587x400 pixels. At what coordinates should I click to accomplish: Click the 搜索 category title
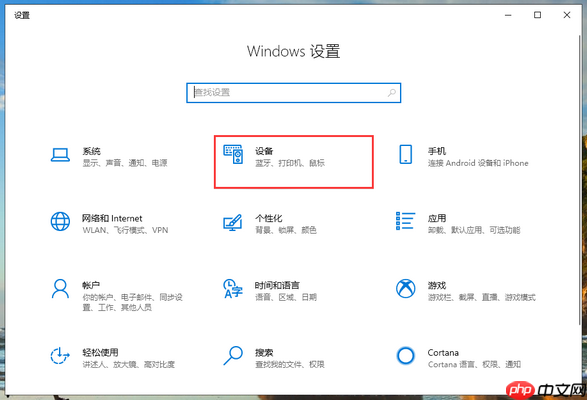tap(264, 352)
